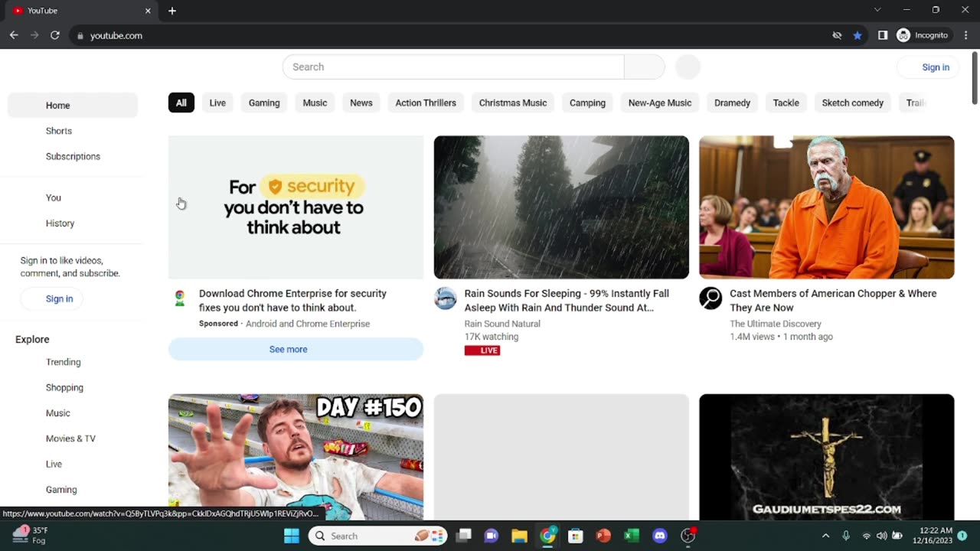
Task: Click the Incognito profile badge
Action: point(923,35)
